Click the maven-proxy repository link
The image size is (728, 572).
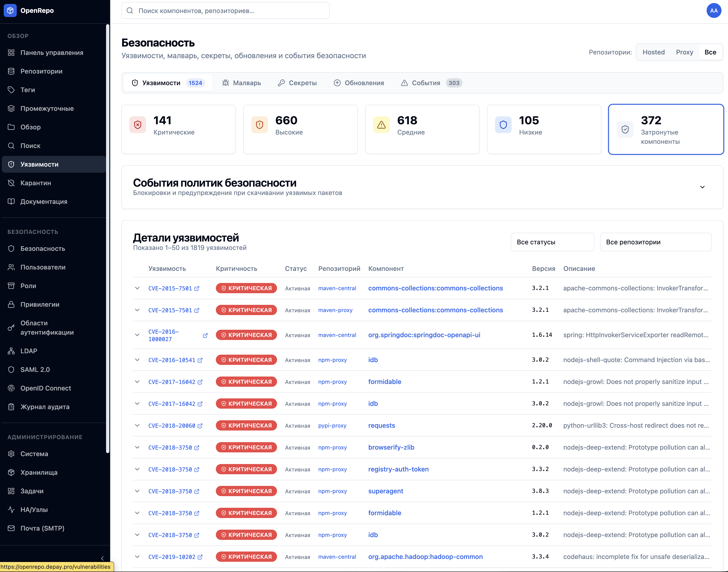pyautogui.click(x=335, y=310)
